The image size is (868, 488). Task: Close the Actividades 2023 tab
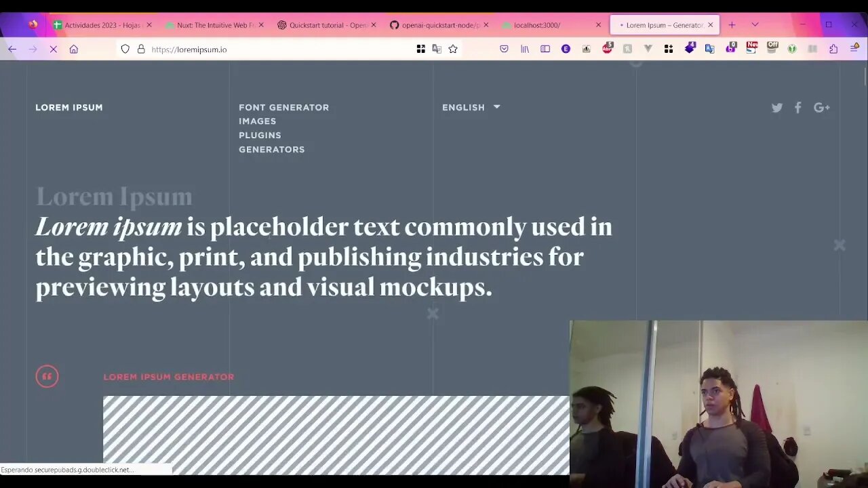(149, 25)
